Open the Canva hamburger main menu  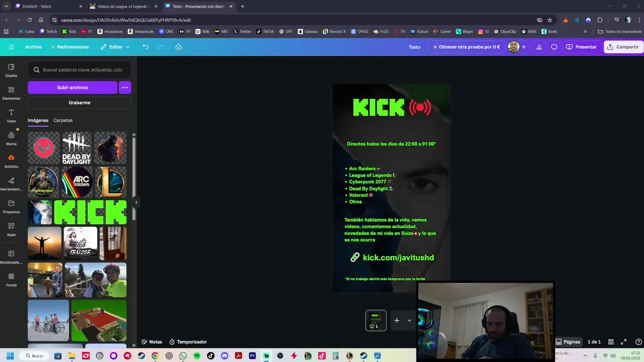(11, 47)
